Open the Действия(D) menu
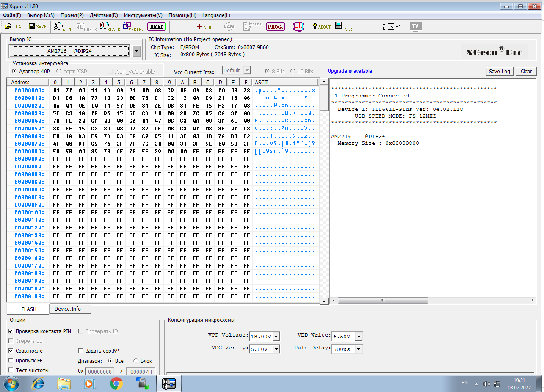Image resolution: width=544 pixels, height=392 pixels. [x=104, y=15]
